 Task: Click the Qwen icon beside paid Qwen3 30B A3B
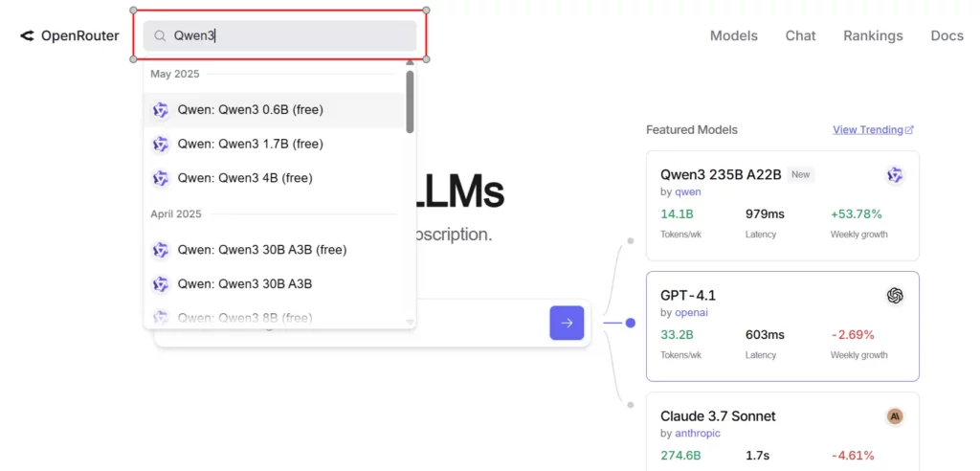(161, 284)
